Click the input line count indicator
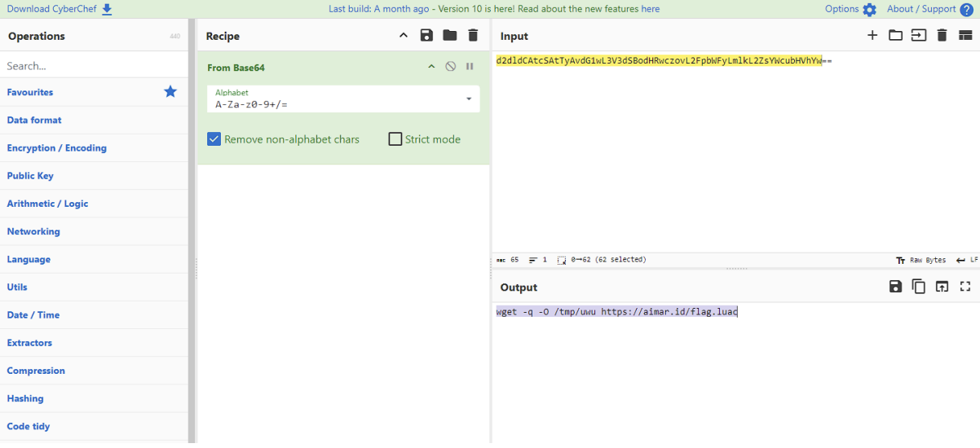The image size is (980, 448). click(x=538, y=260)
